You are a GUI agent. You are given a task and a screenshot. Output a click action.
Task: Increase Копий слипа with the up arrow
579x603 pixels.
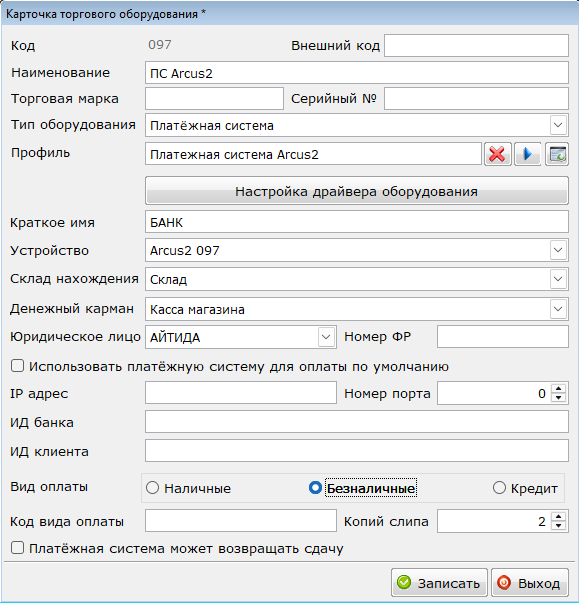coord(559,516)
